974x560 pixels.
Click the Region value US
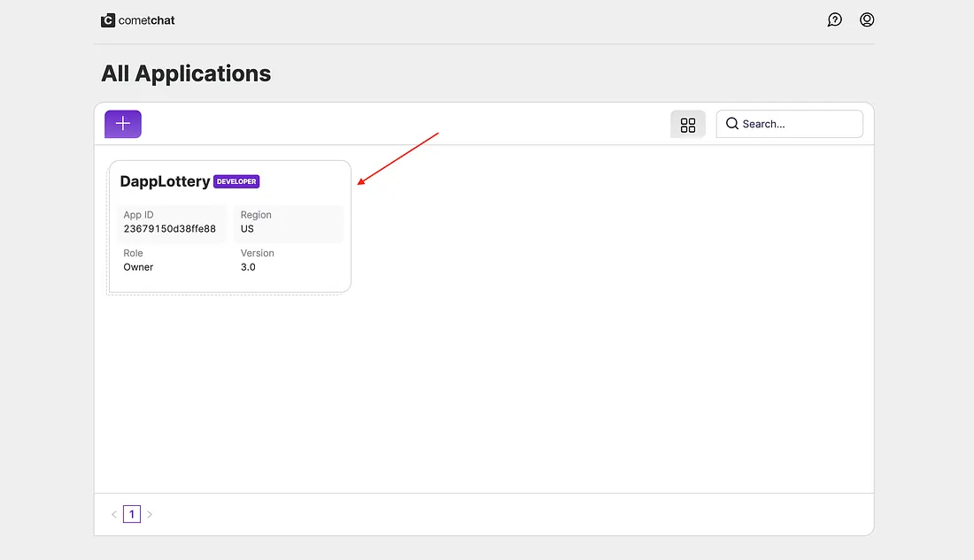pos(247,228)
